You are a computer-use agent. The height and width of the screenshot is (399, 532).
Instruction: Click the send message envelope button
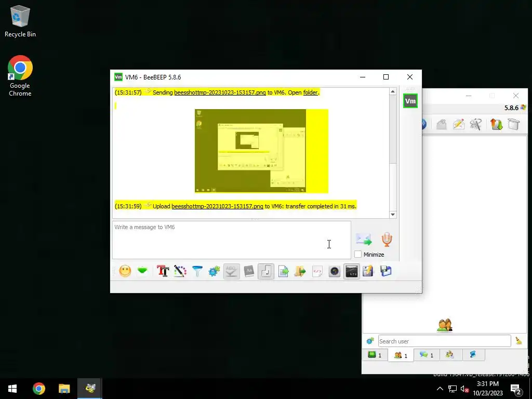click(364, 239)
